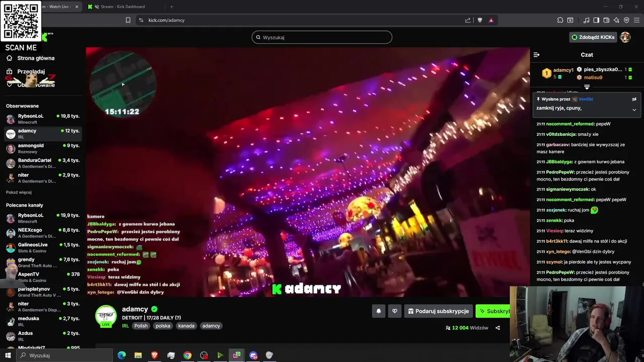644x362 pixels.
Task: Open green play-arrow taskbar app
Action: [x=220, y=355]
